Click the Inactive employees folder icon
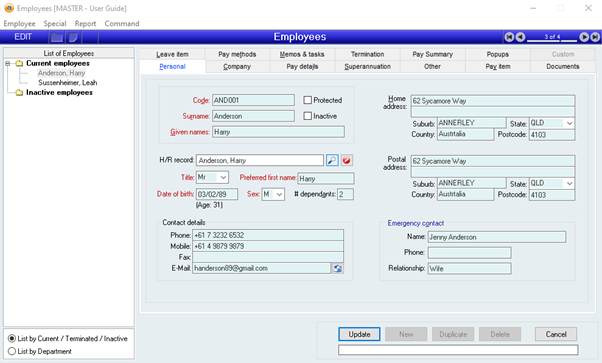The image size is (602, 363). (19, 93)
